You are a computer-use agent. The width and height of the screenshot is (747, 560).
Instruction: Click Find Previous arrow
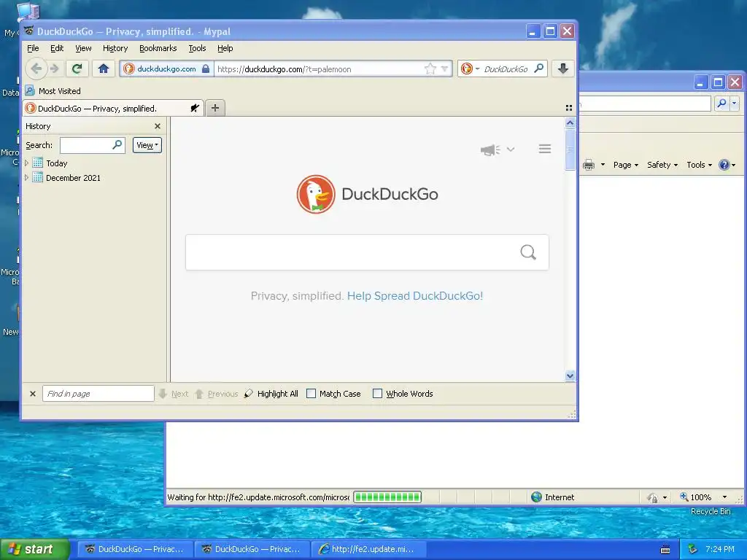click(x=199, y=394)
